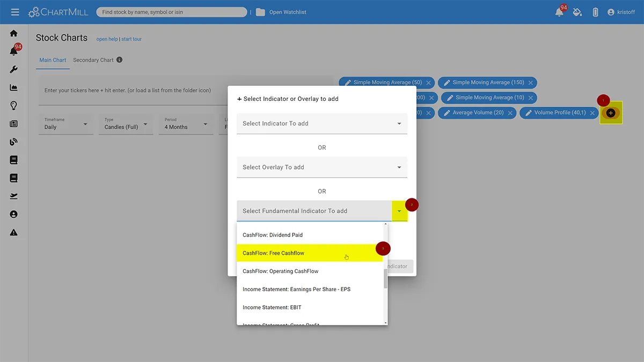
Task: Click the battery icon in top bar
Action: [595, 12]
